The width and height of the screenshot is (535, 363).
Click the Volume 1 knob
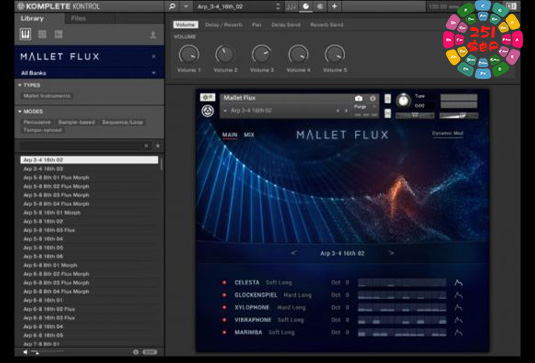[x=189, y=54]
